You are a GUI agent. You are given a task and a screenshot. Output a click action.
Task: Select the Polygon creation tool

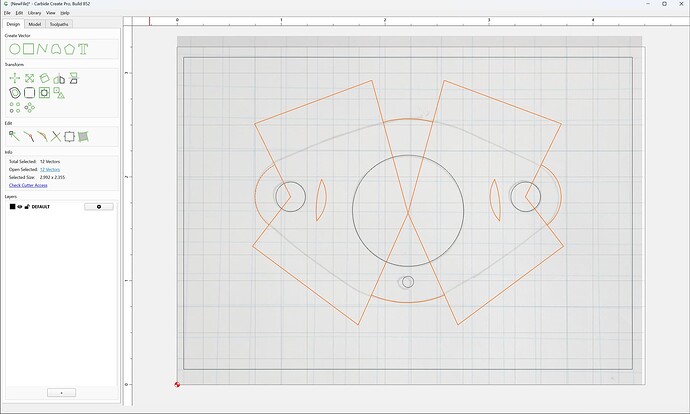70,49
